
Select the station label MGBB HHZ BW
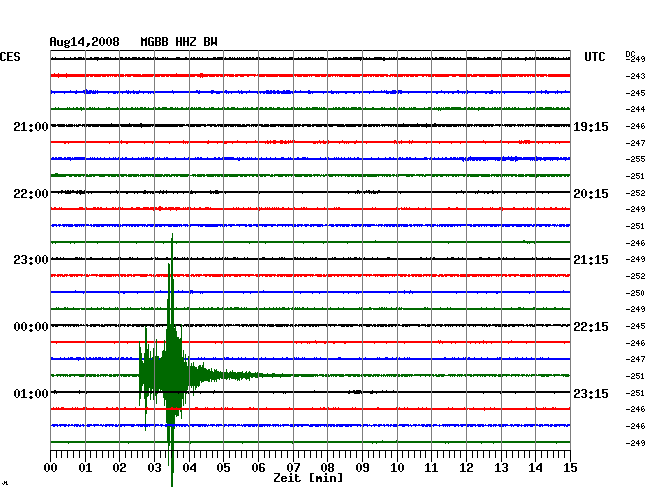tap(179, 42)
